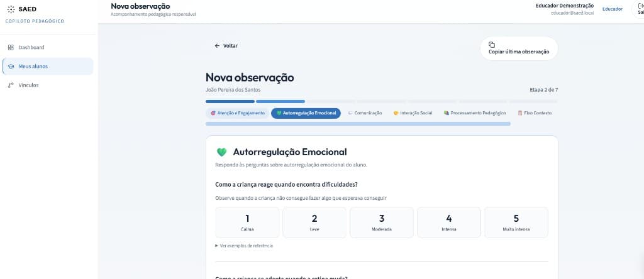The image size is (644, 279).
Task: Click the SAED logo icon
Action: [11, 9]
